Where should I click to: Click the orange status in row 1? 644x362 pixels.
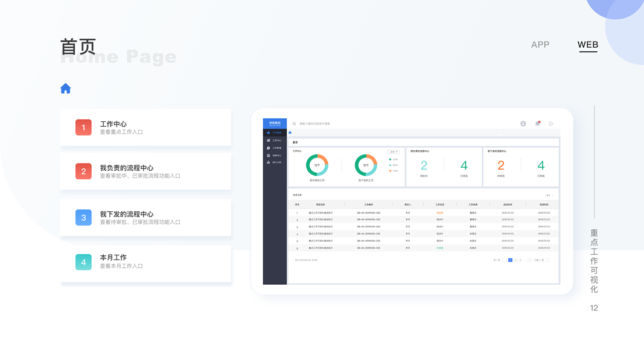pyautogui.click(x=439, y=212)
